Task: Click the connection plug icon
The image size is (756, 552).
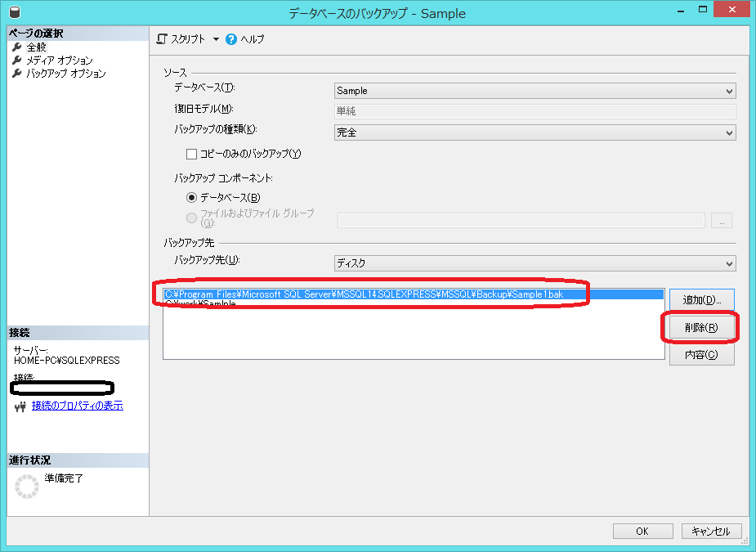Action: tap(20, 406)
